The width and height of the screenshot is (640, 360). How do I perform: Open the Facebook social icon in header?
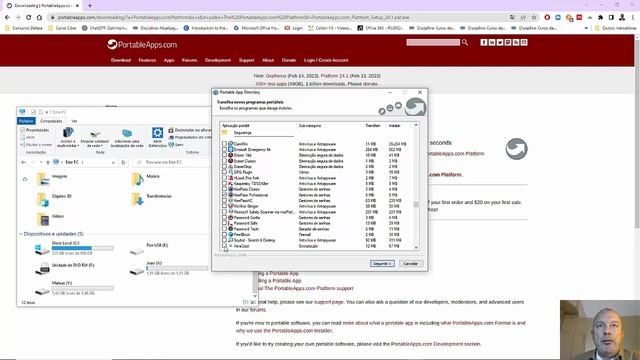484,42
